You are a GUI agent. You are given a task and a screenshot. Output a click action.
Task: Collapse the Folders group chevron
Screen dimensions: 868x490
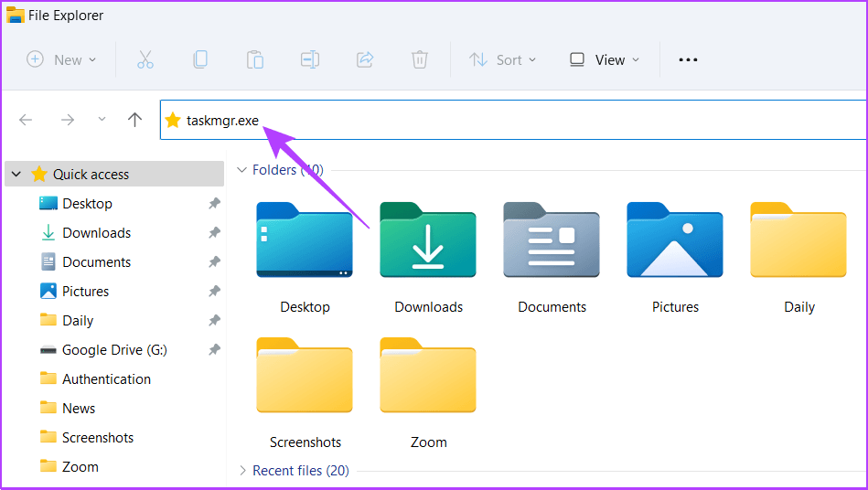click(242, 170)
